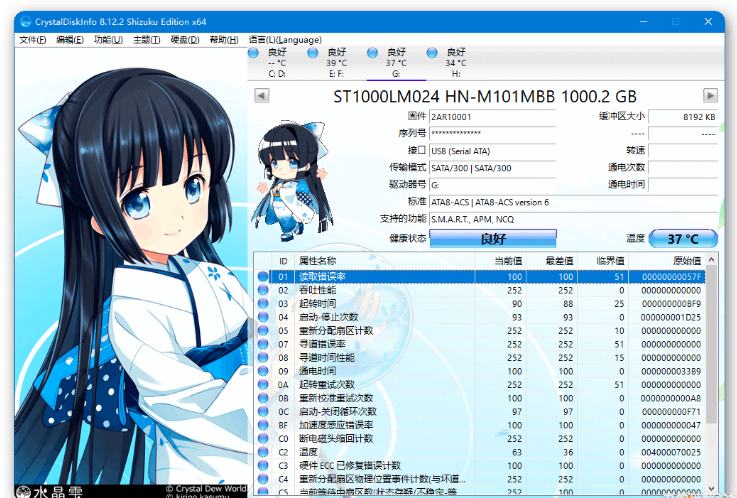The height and width of the screenshot is (498, 737).
Task: Open the 编辑(E) menu
Action: pyautogui.click(x=70, y=40)
